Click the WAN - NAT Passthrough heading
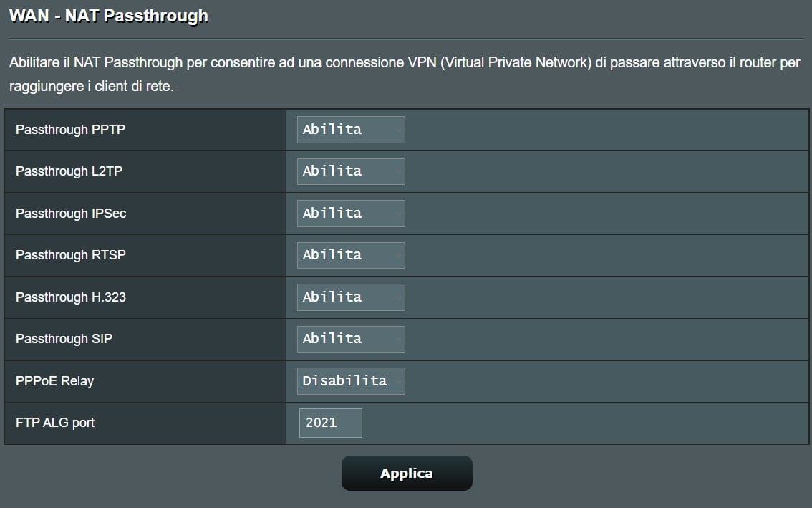 pos(109,16)
